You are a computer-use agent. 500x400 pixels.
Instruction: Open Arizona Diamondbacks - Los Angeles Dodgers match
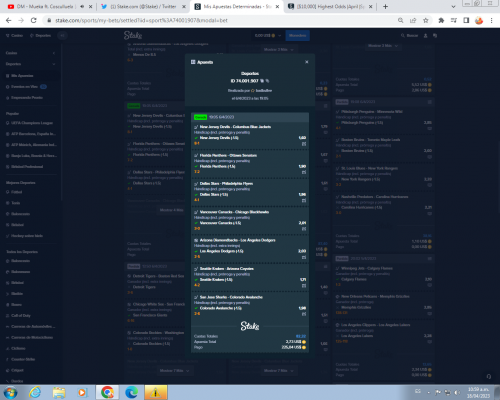(237, 240)
